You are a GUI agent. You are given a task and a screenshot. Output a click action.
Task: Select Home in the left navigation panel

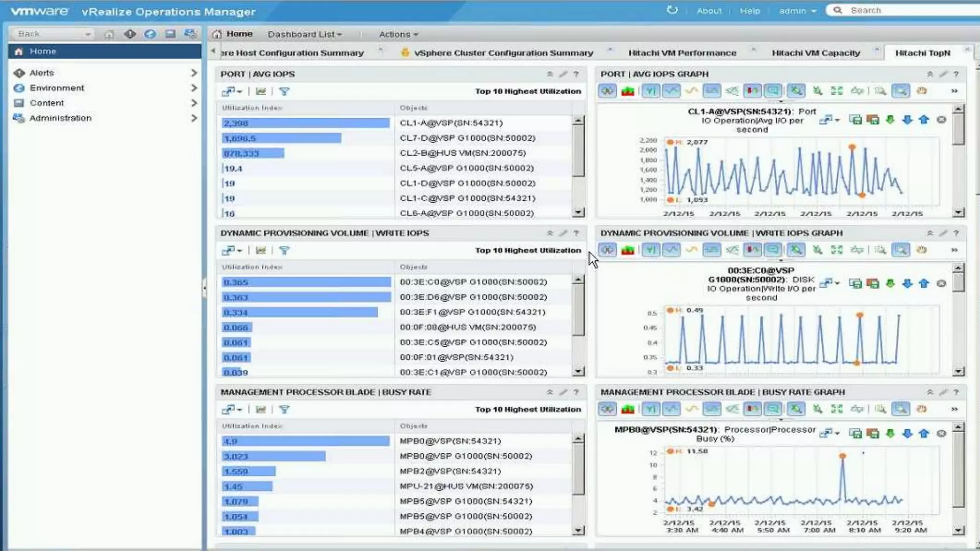104,51
